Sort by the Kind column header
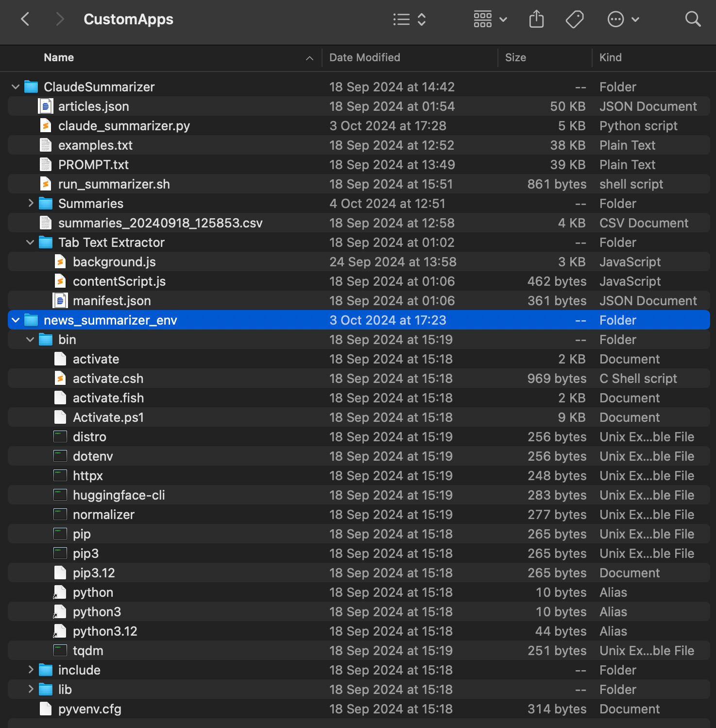The width and height of the screenshot is (716, 728). [x=611, y=58]
